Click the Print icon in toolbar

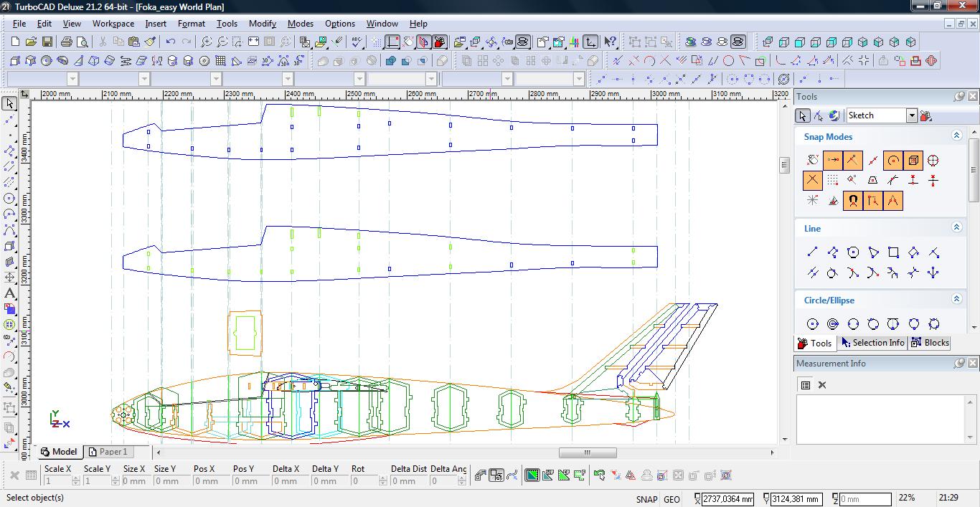(x=67, y=42)
